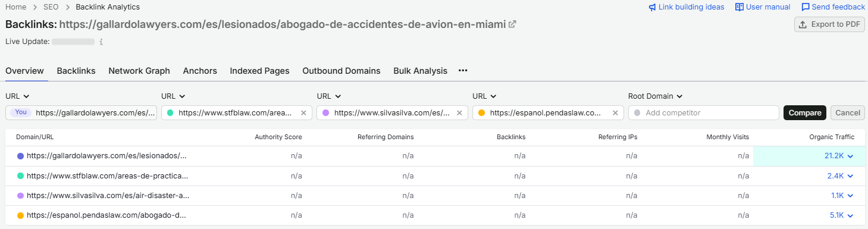Click the green dot in stfblaw input
Screen dimensions: 868x229
click(x=170, y=112)
